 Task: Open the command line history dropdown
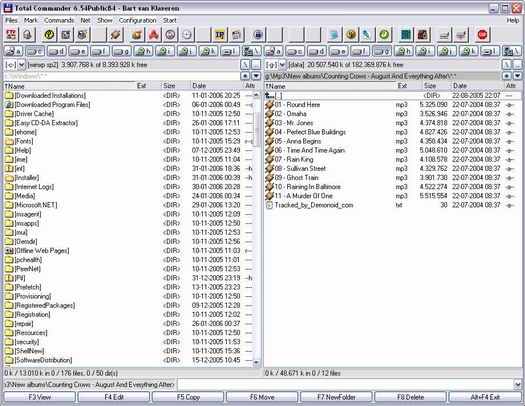click(x=518, y=384)
